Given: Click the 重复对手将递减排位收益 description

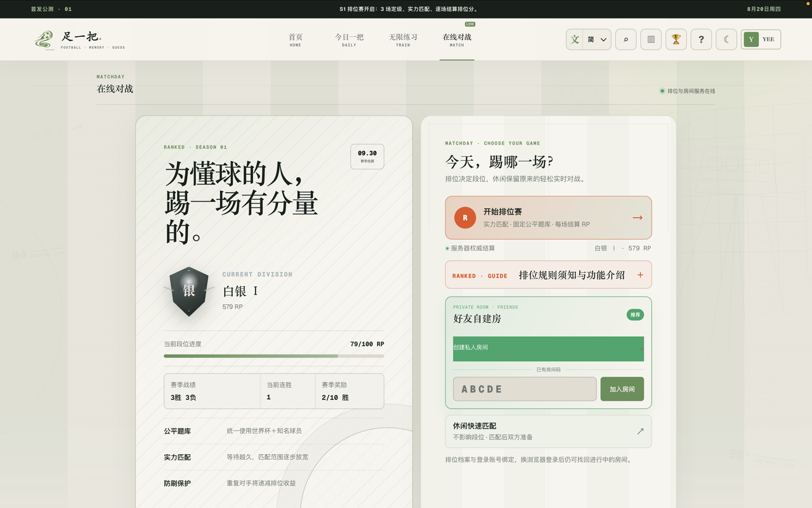Looking at the screenshot, I should coord(261,483).
